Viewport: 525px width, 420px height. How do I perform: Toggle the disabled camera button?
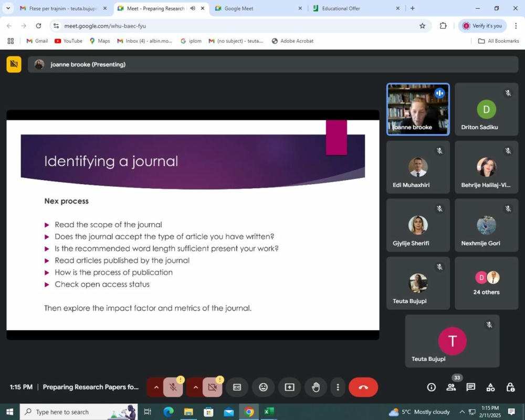click(212, 387)
